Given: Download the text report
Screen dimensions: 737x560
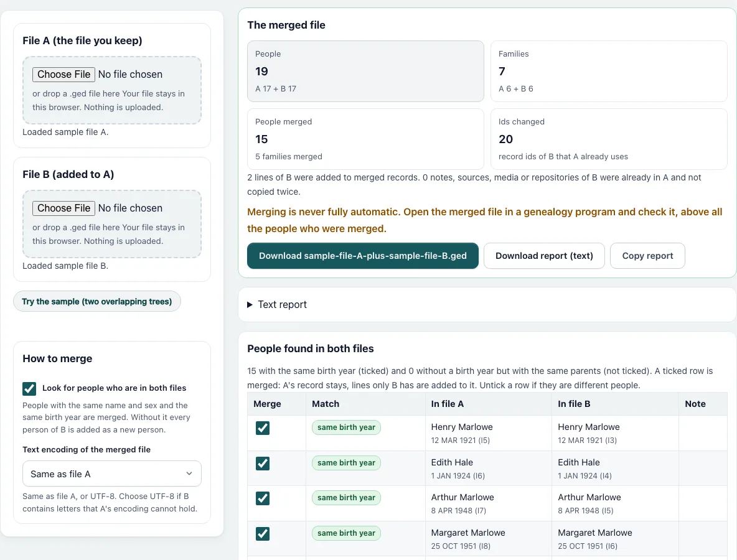Looking at the screenshot, I should (544, 256).
